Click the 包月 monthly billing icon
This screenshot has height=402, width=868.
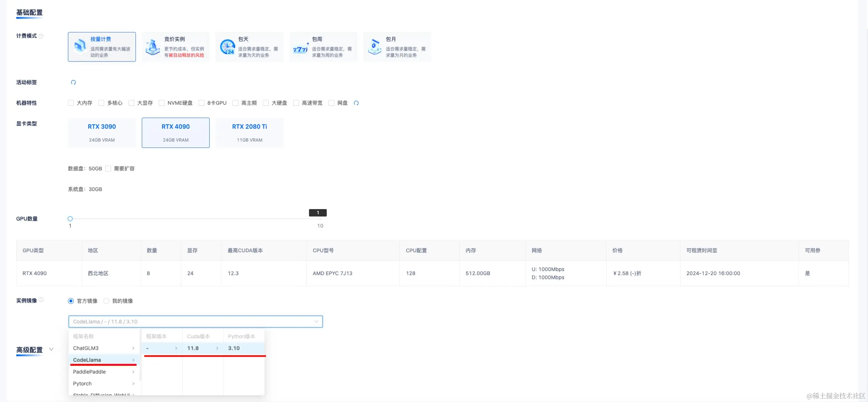(374, 47)
